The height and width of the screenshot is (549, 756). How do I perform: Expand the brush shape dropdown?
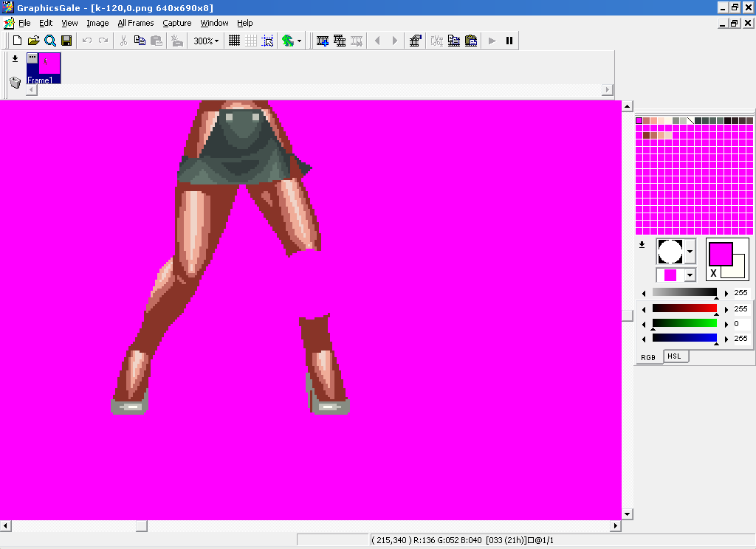pos(690,252)
